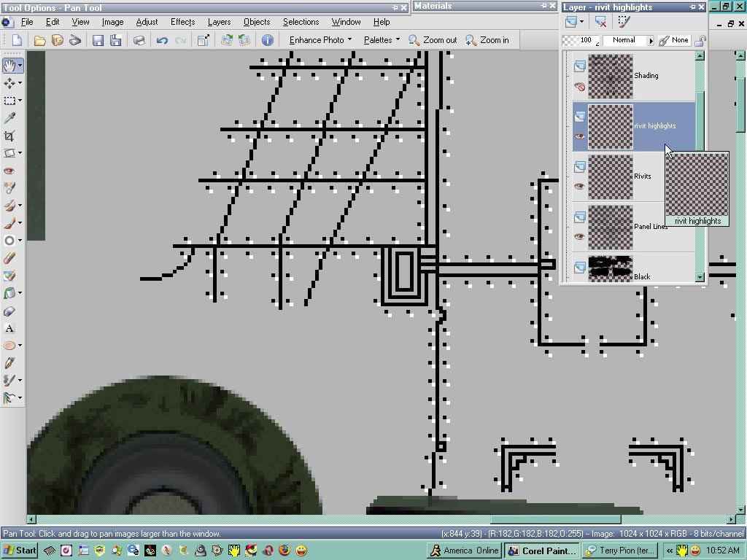747x560 pixels.
Task: Open the File menu
Action: tap(27, 22)
